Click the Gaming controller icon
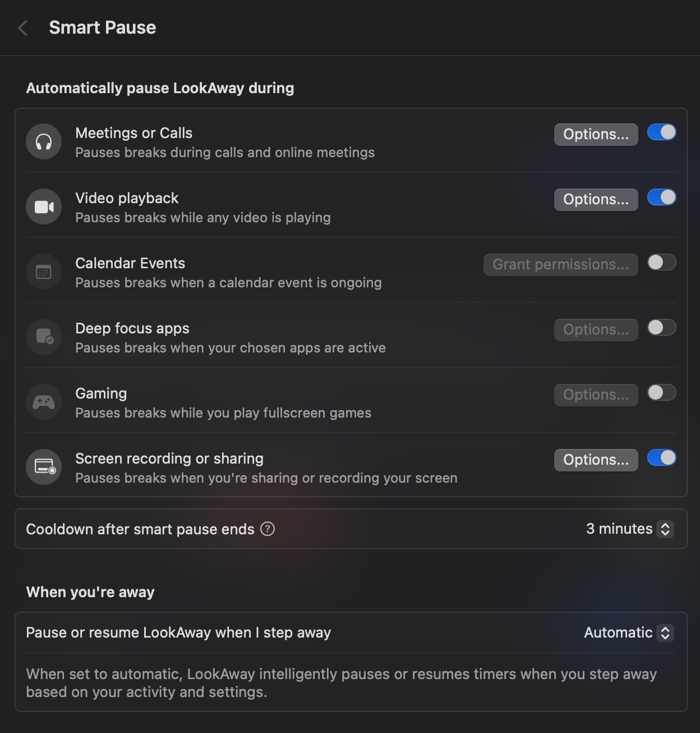This screenshot has width=700, height=733. tap(44, 402)
